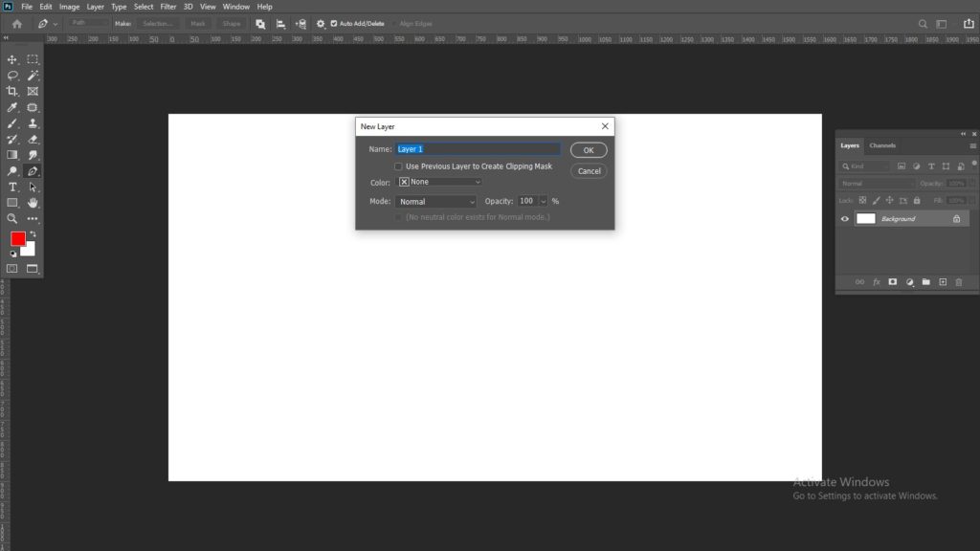Viewport: 980px width, 551px height.
Task: Open the pen options gear menu
Action: pyautogui.click(x=321, y=24)
